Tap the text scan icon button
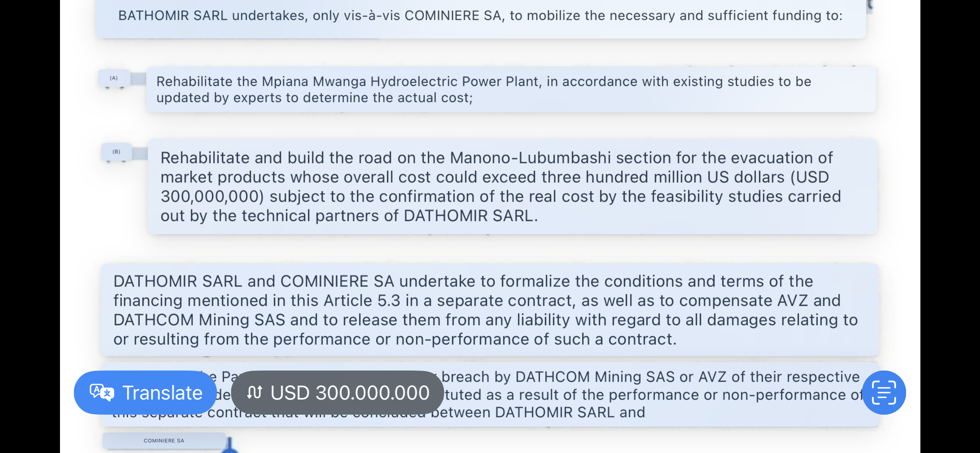Viewport: 980px width, 453px height. pyautogui.click(x=884, y=393)
